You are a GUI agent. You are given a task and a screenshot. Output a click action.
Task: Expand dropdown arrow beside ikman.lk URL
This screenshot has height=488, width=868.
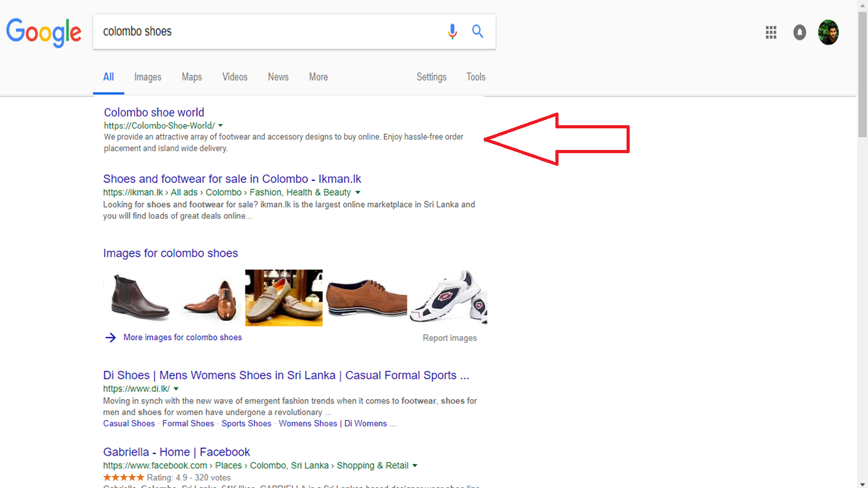click(x=358, y=193)
